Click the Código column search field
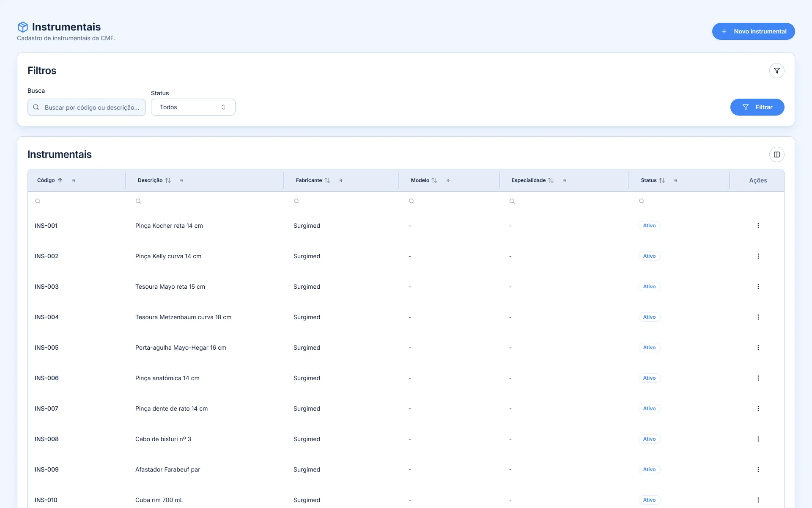This screenshot has width=812, height=508. coord(78,201)
